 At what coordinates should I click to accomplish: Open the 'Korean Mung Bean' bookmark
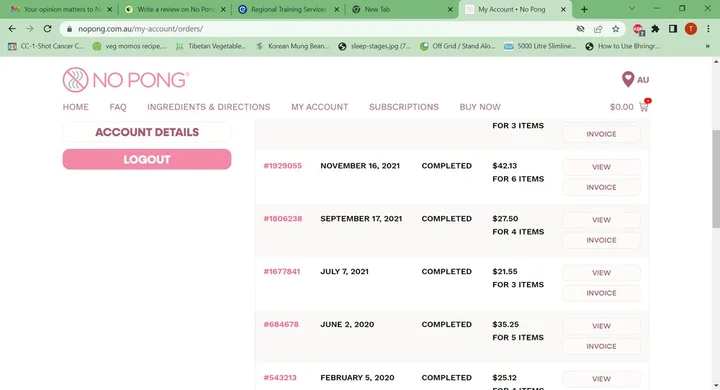pyautogui.click(x=292, y=46)
